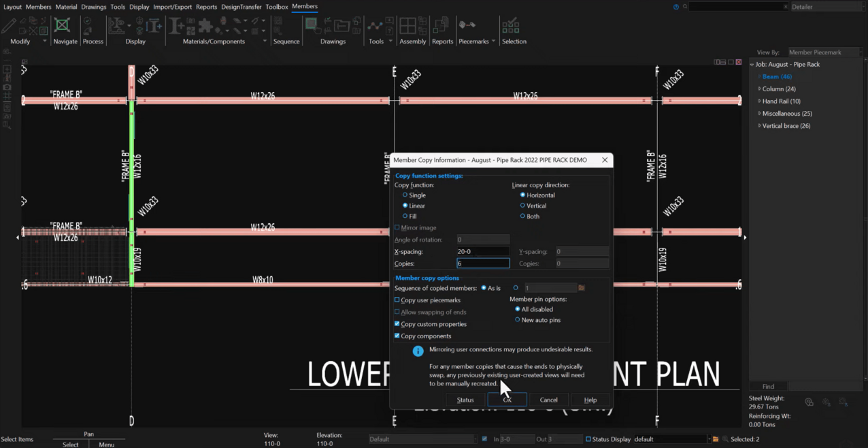The width and height of the screenshot is (868, 448).
Task: Click the sequence browse folder icon
Action: point(582,288)
